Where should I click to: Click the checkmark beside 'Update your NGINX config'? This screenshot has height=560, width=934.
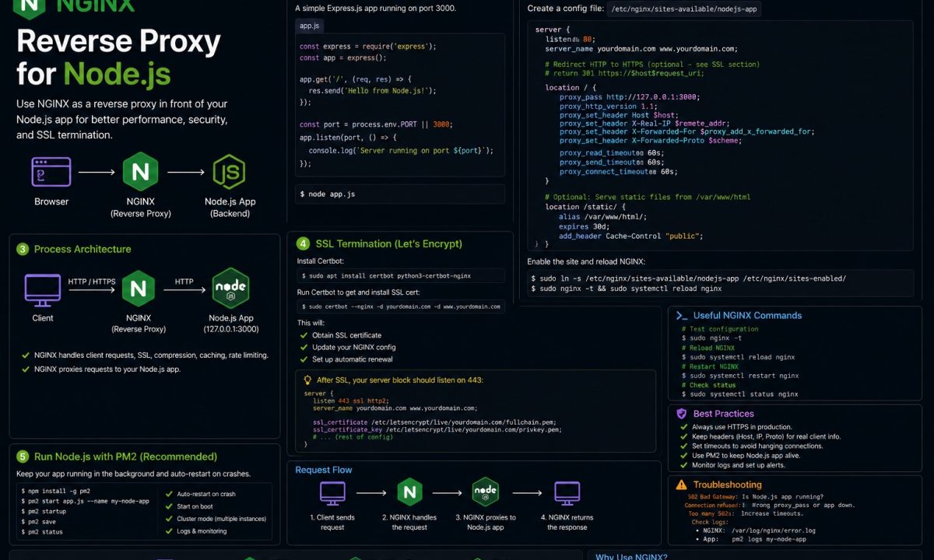[304, 347]
